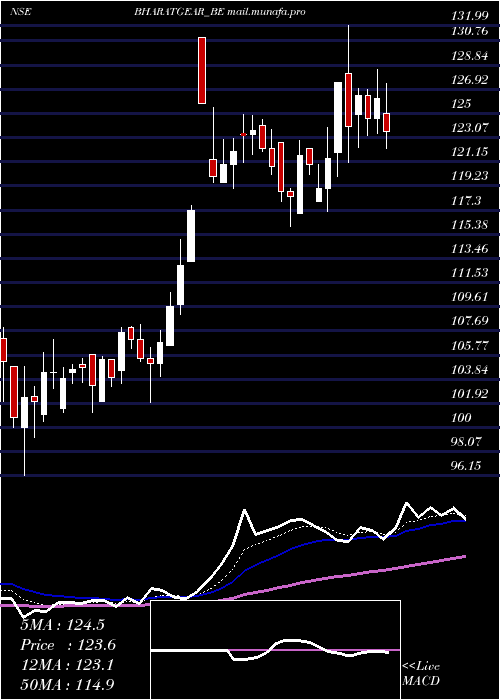
Task: Click the 126.92 price axis label
Action: point(468,80)
